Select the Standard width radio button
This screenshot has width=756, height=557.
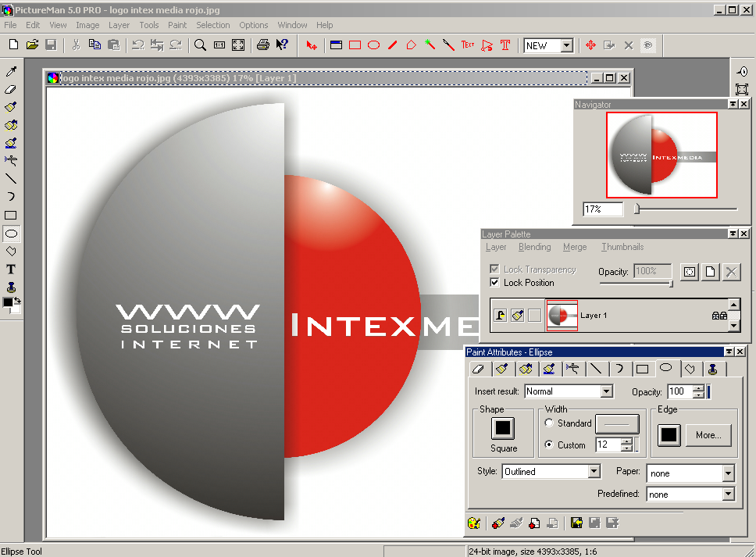(x=549, y=423)
